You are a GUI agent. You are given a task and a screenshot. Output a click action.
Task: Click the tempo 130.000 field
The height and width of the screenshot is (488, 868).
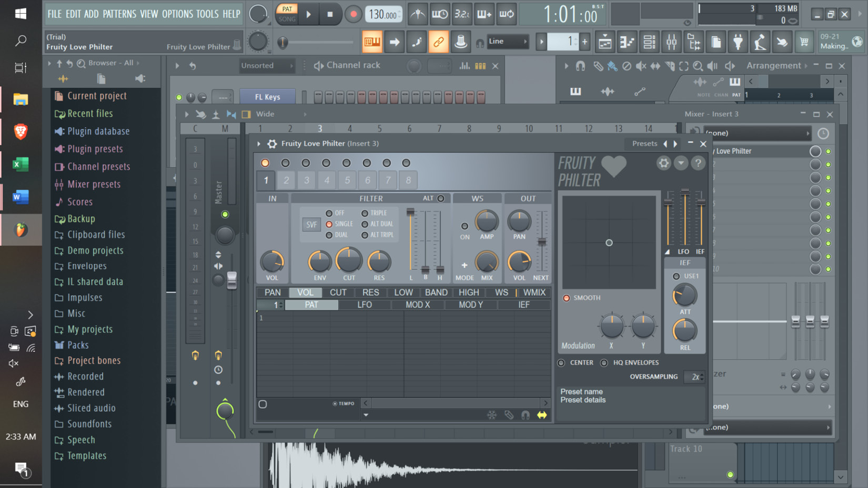[x=383, y=15]
